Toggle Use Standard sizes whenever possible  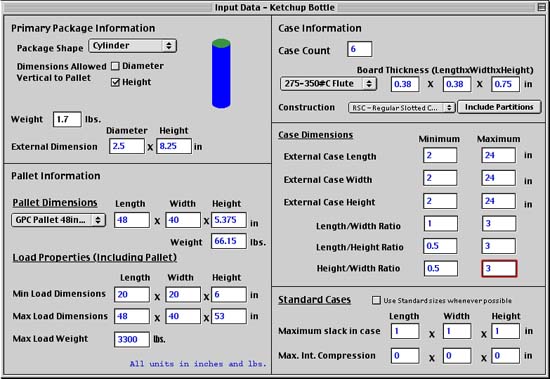click(376, 300)
